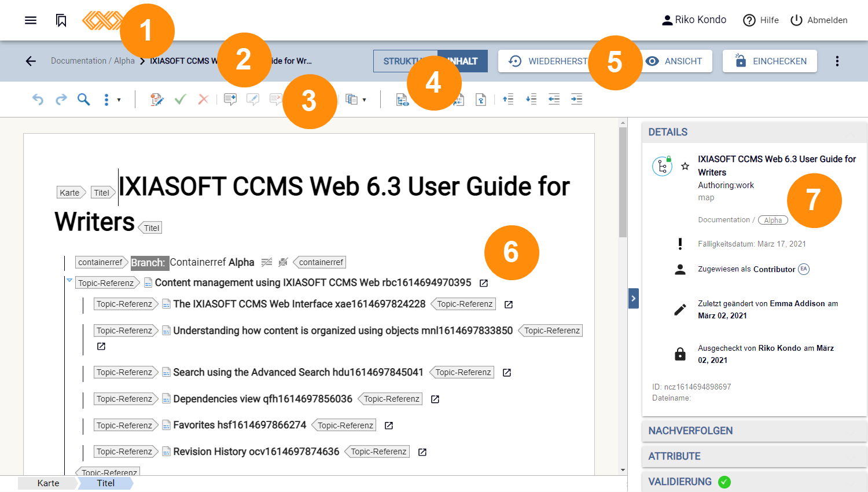868x492 pixels.
Task: Toggle the favorite star for the map
Action: coord(685,166)
